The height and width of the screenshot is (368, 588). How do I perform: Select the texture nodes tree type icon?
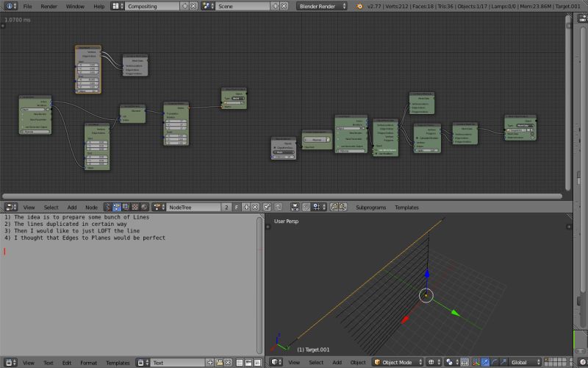tap(135, 207)
